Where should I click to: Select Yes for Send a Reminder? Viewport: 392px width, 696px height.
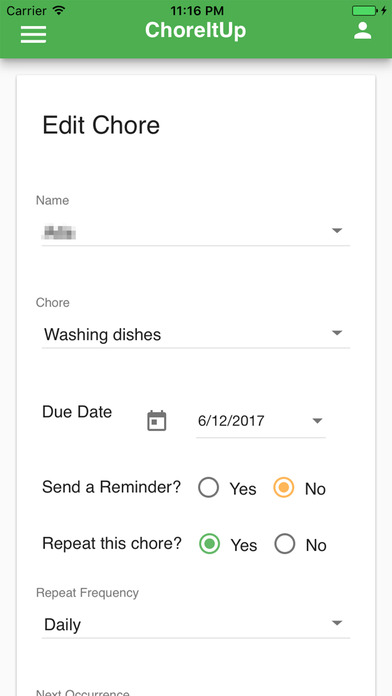tap(208, 487)
